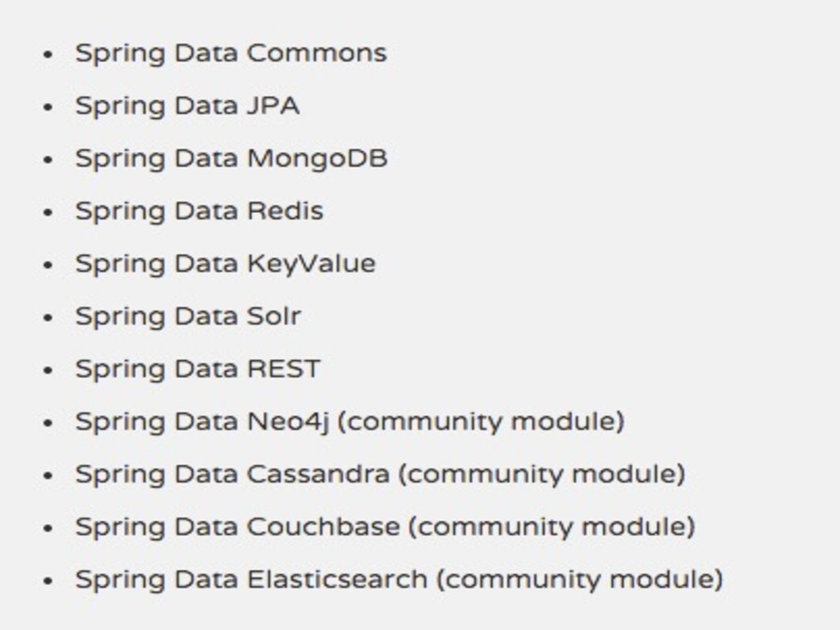
Task: Select the Spring Data Solr item
Action: point(188,317)
